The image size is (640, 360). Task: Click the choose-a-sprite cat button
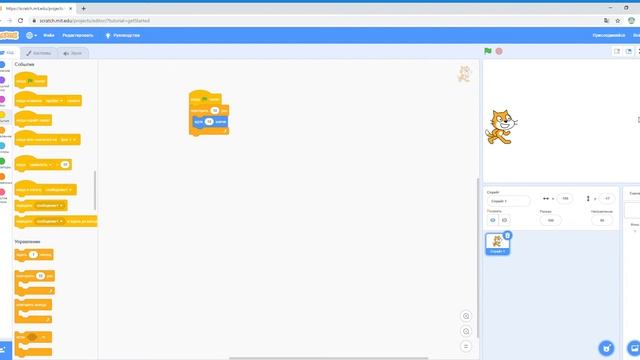tap(606, 348)
